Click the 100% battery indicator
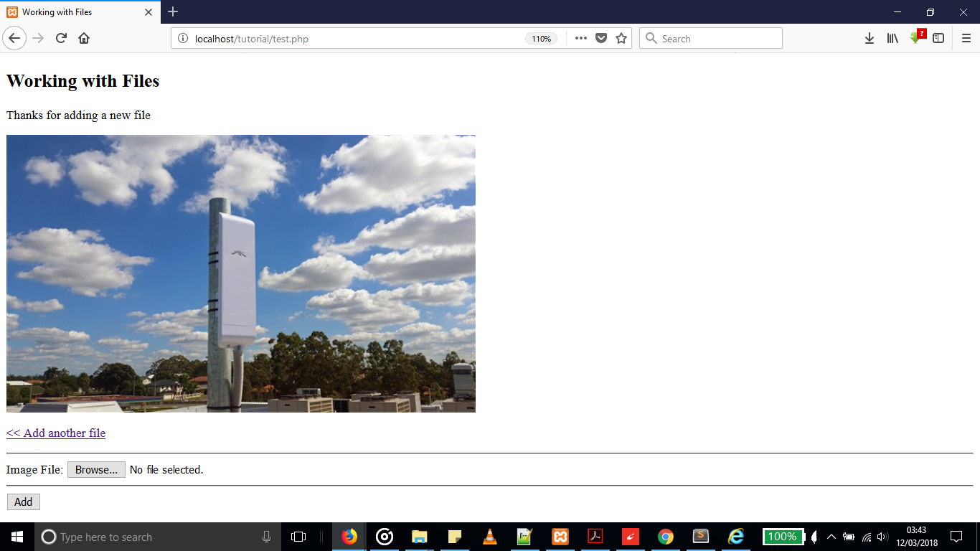This screenshot has width=980, height=551. [x=783, y=537]
